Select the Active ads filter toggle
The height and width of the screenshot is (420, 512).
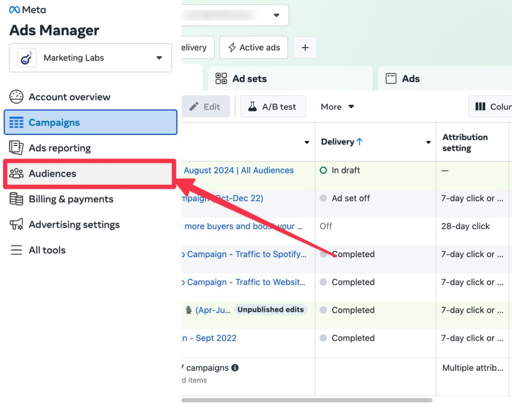253,47
